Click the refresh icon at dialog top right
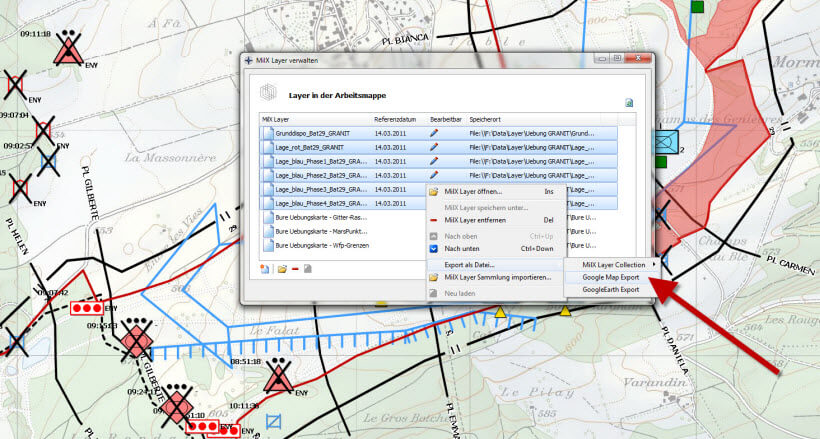This screenshot has width=820, height=439. [629, 103]
